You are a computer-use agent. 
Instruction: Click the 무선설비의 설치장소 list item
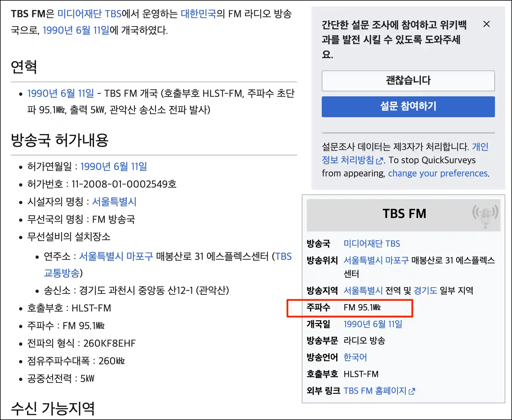click(69, 237)
